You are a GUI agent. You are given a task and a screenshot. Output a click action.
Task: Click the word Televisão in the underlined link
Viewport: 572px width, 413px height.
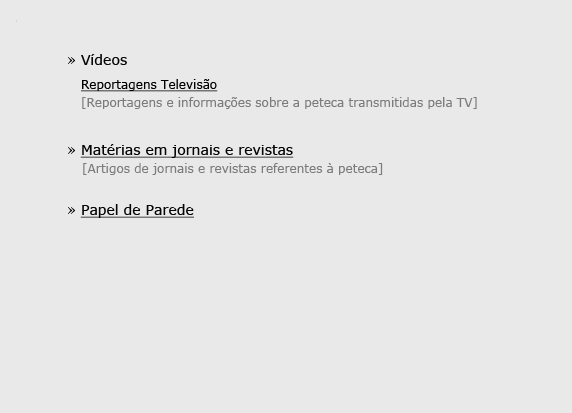[189, 85]
